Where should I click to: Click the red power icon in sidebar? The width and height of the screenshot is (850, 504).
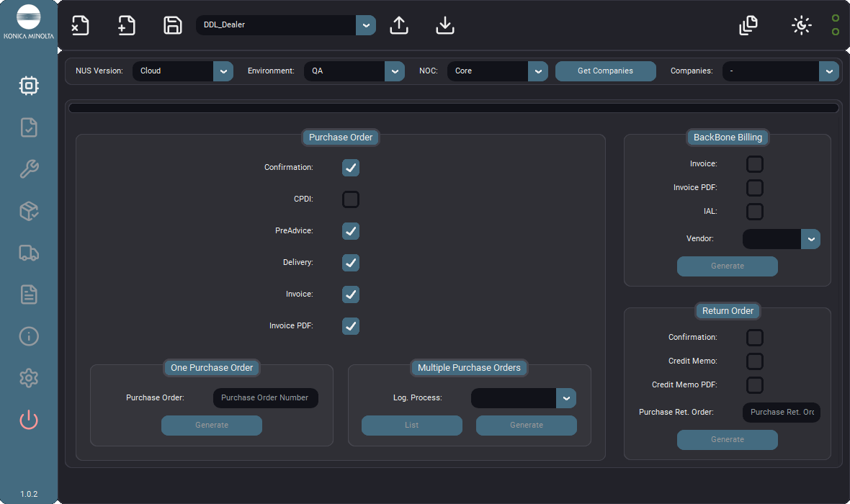pos(29,420)
